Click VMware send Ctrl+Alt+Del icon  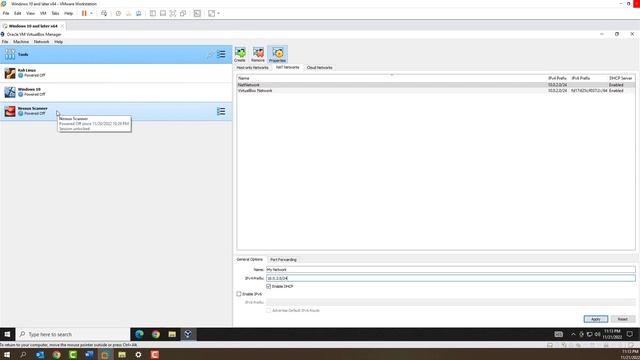104,13
